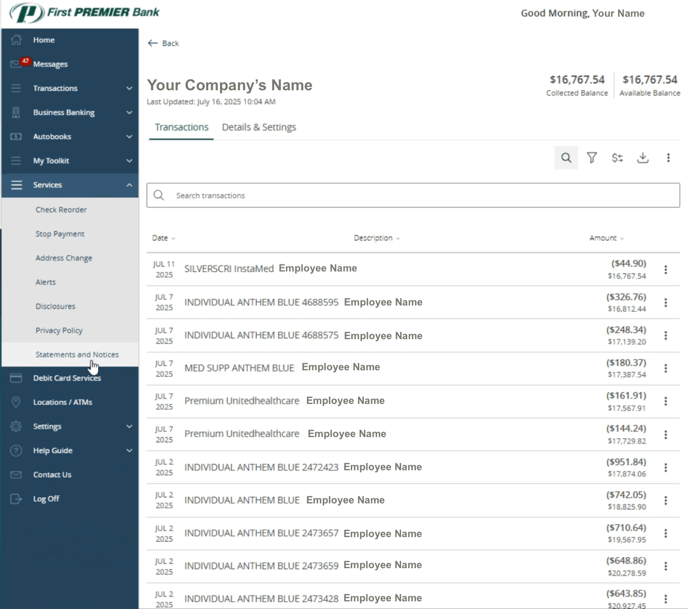Open options menu for SILVERSCRI InstaMed row
688x609 pixels.
(666, 269)
